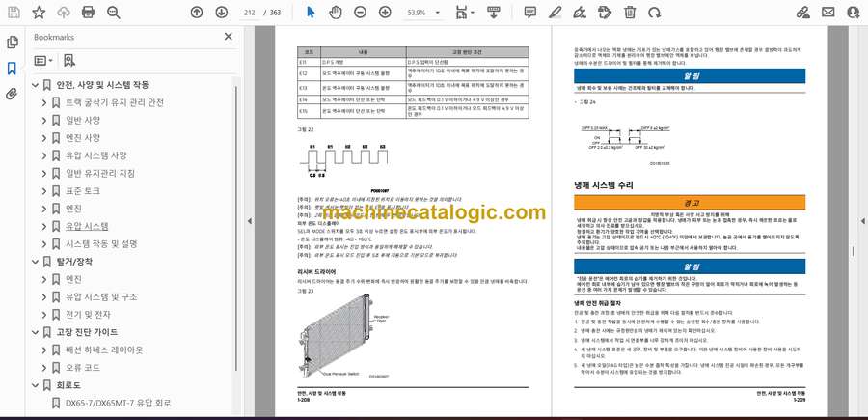Click the share link icon
Image resolution: width=868 pixels, height=420 pixels.
pos(803,13)
